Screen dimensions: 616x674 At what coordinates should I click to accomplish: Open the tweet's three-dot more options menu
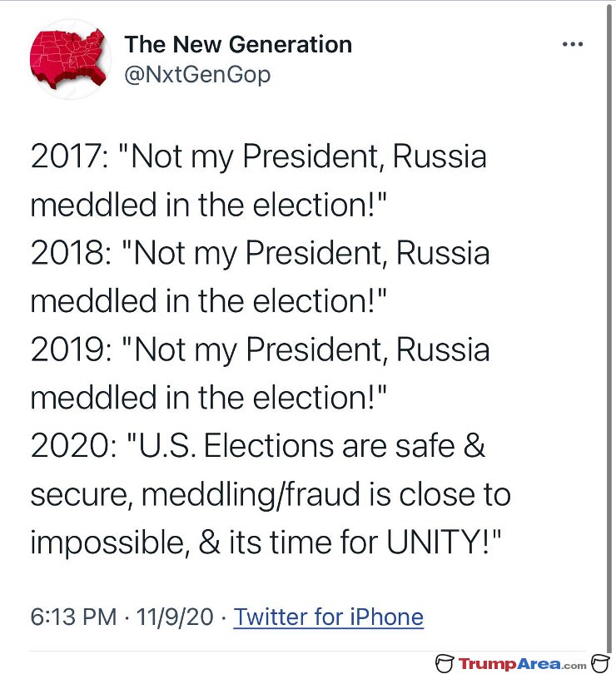coord(573,44)
